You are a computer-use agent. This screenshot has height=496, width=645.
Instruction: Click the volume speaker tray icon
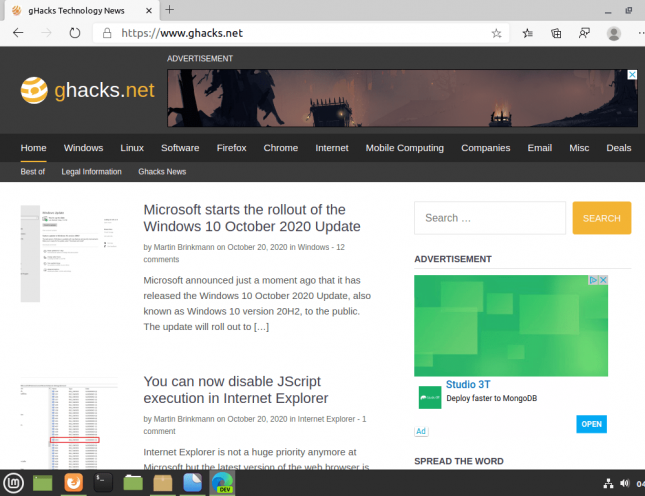(624, 483)
